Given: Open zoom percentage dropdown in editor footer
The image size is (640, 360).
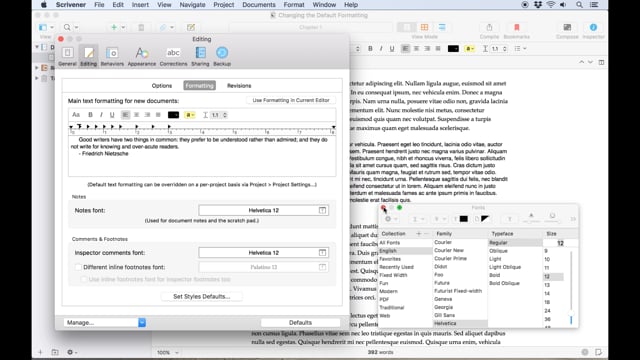Looking at the screenshot, I should coord(168,352).
